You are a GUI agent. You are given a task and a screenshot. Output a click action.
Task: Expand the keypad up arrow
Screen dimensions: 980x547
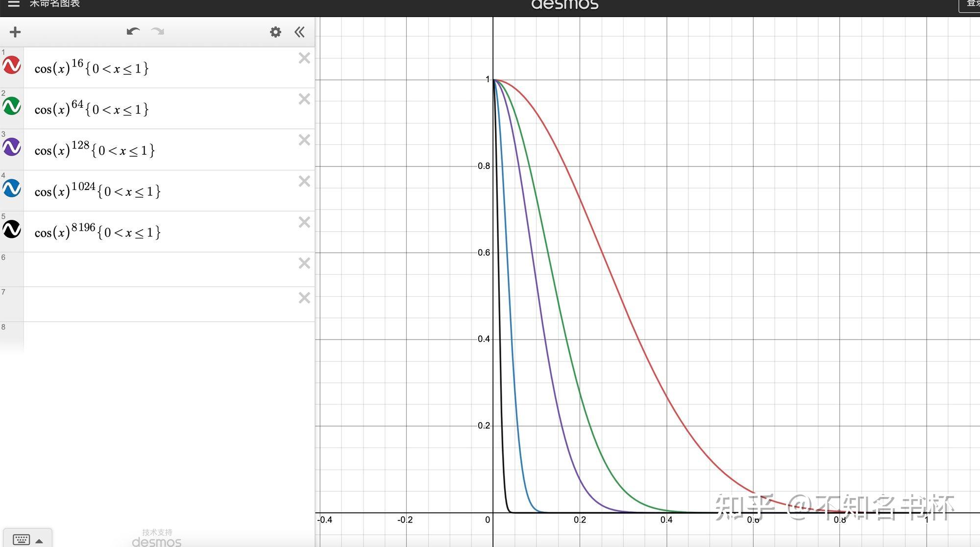click(x=39, y=541)
